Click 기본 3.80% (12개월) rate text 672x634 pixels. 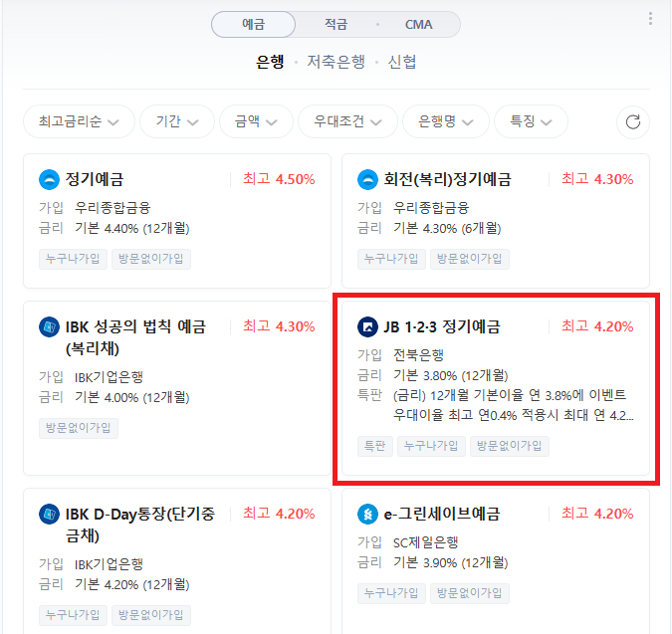[450, 375]
